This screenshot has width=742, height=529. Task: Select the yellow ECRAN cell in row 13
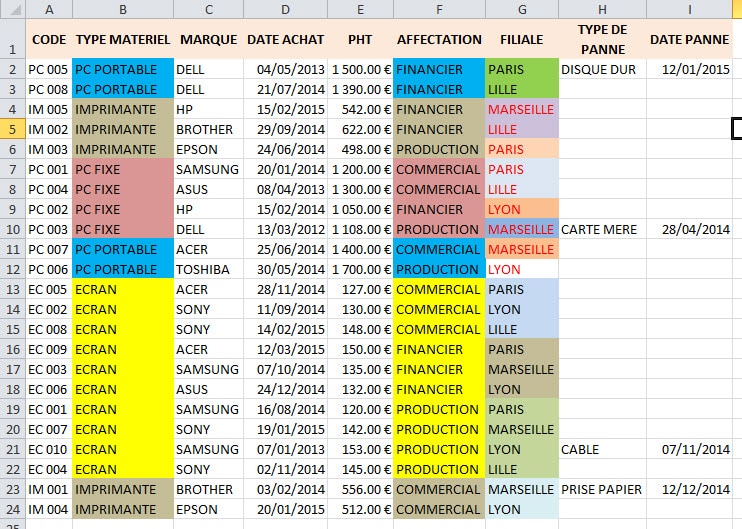123,289
